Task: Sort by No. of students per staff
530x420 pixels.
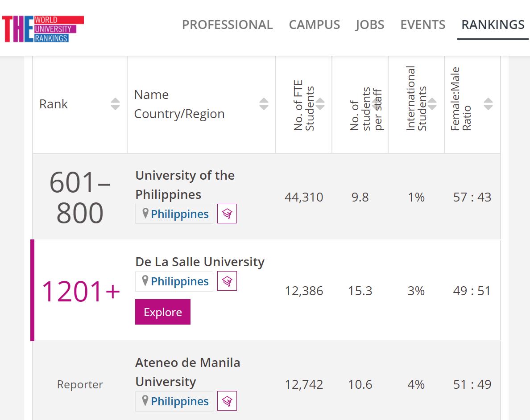Action: pyautogui.click(x=376, y=104)
